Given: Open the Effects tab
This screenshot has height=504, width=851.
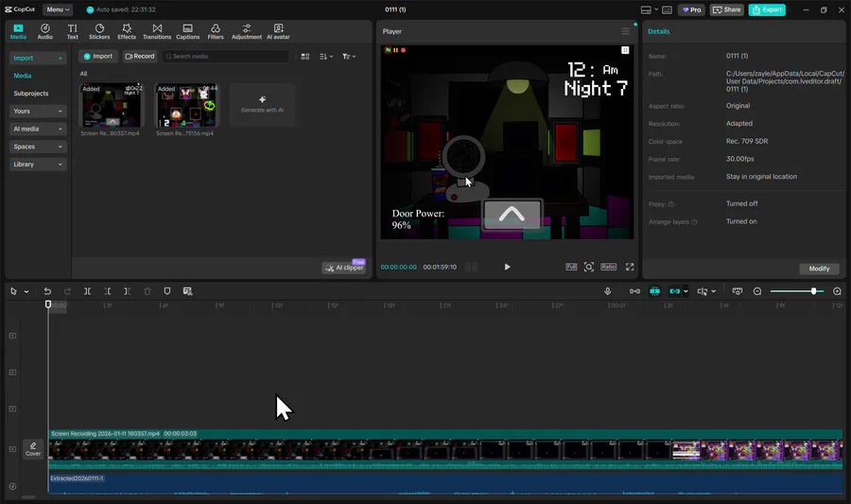Looking at the screenshot, I should coord(127,31).
